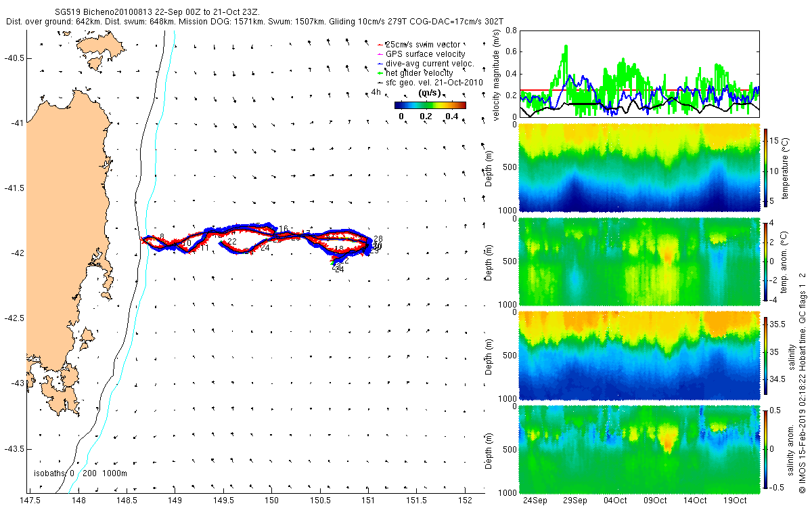Click the '4h' scale label near legend
The height and width of the screenshot is (508, 812).
click(376, 91)
